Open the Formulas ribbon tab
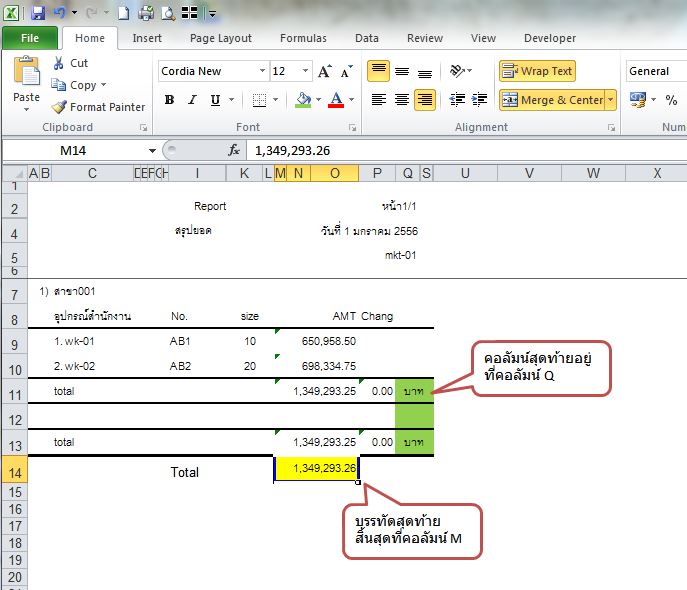This screenshot has width=687, height=590. [x=303, y=38]
